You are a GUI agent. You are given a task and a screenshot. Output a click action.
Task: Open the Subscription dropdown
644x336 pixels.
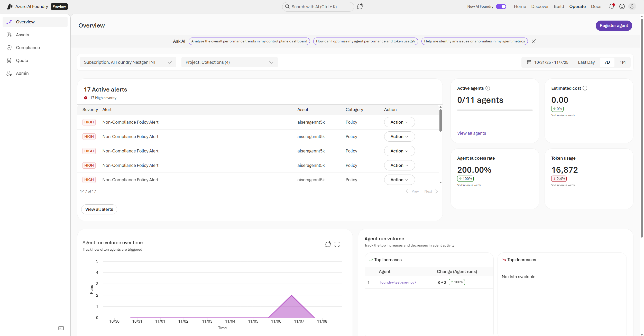click(x=128, y=62)
